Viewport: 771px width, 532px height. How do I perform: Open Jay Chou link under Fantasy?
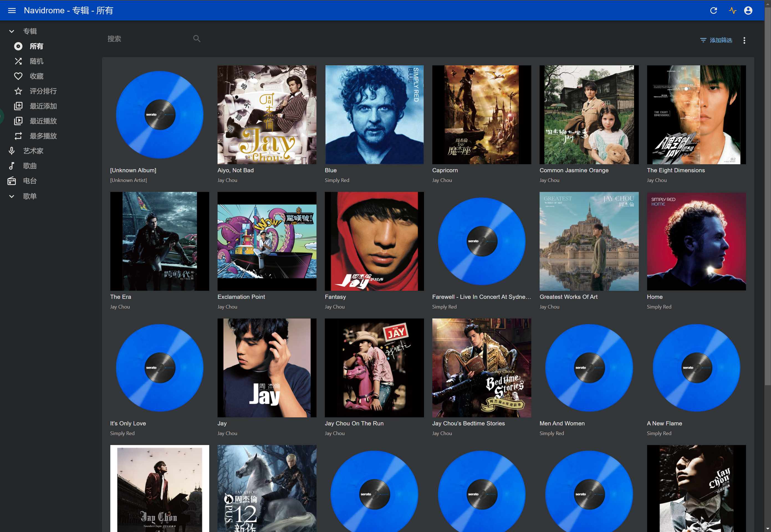tap(335, 307)
